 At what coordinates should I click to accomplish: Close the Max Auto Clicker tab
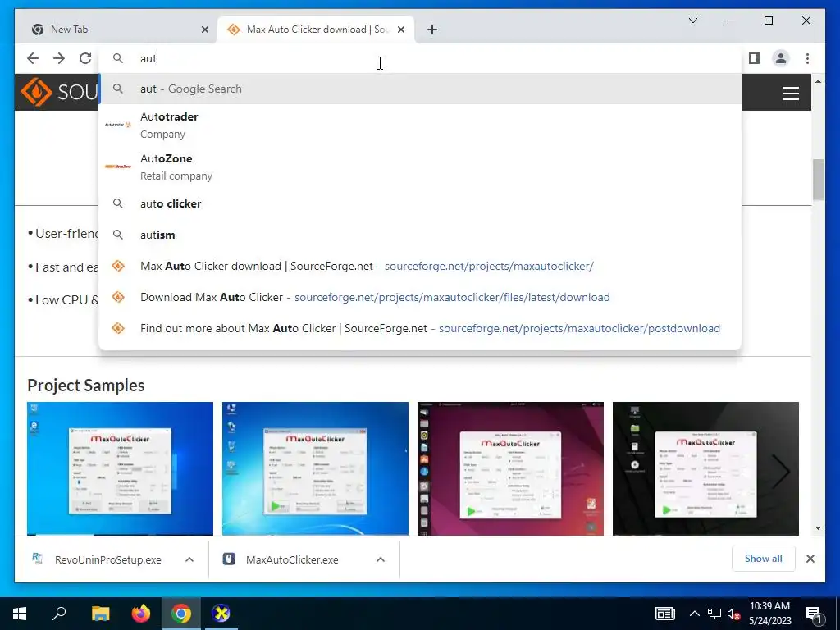(x=401, y=30)
